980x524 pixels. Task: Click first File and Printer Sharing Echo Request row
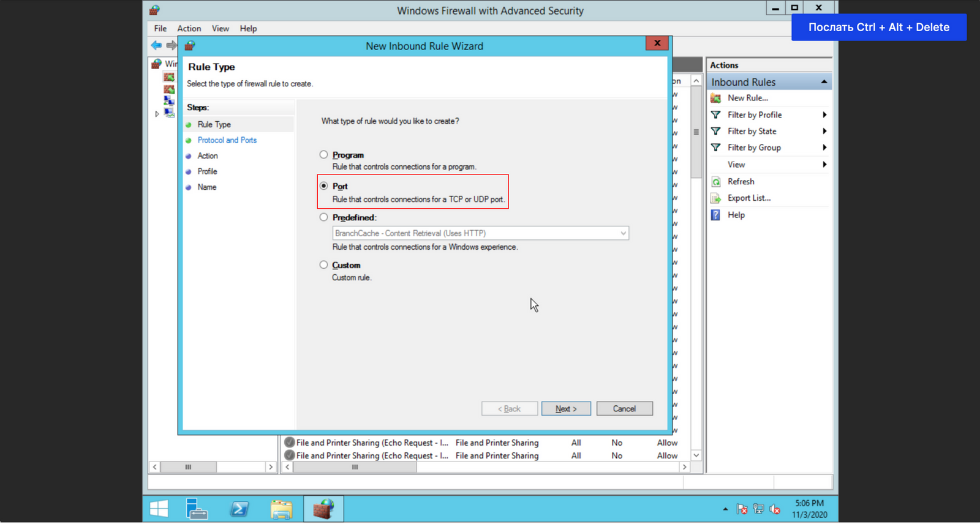(481, 443)
